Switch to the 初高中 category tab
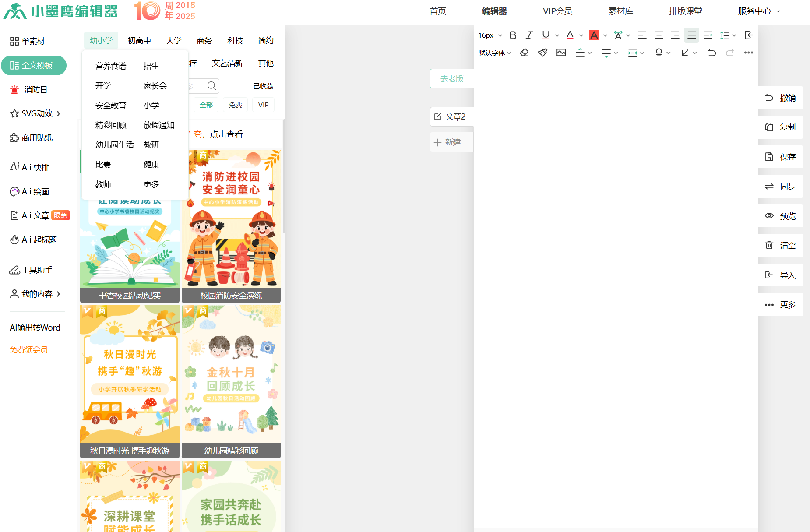The width and height of the screenshot is (810, 532). point(139,41)
